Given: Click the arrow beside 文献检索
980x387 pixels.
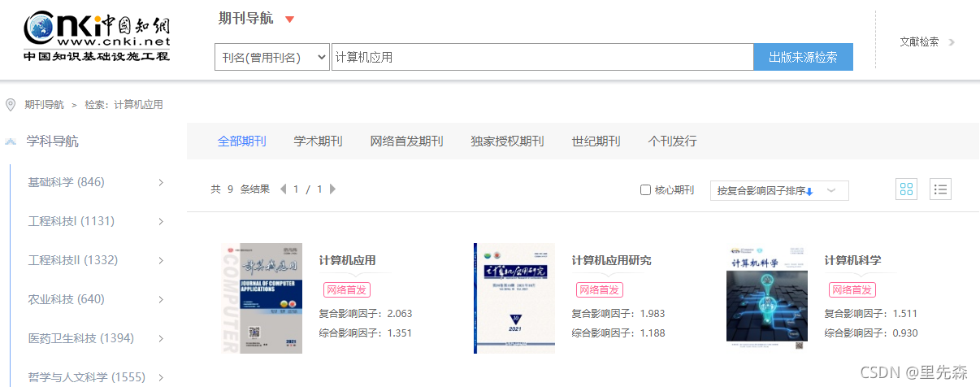Looking at the screenshot, I should coord(952,41).
